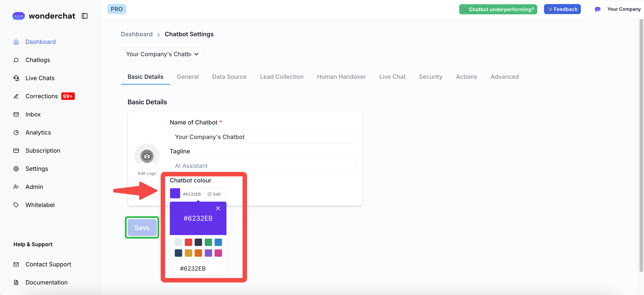Image resolution: width=644 pixels, height=295 pixels.
Task: Click the Corrections pencil icon
Action: coord(16,96)
